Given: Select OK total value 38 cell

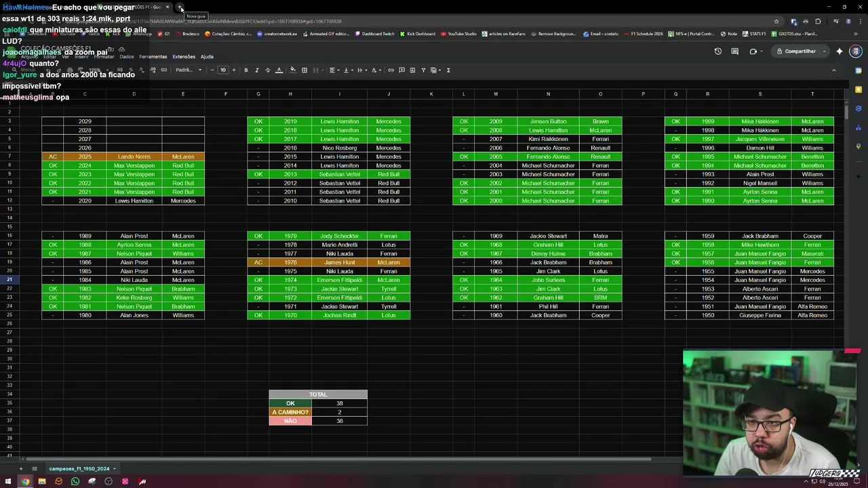Looking at the screenshot, I should pyautogui.click(x=339, y=403).
